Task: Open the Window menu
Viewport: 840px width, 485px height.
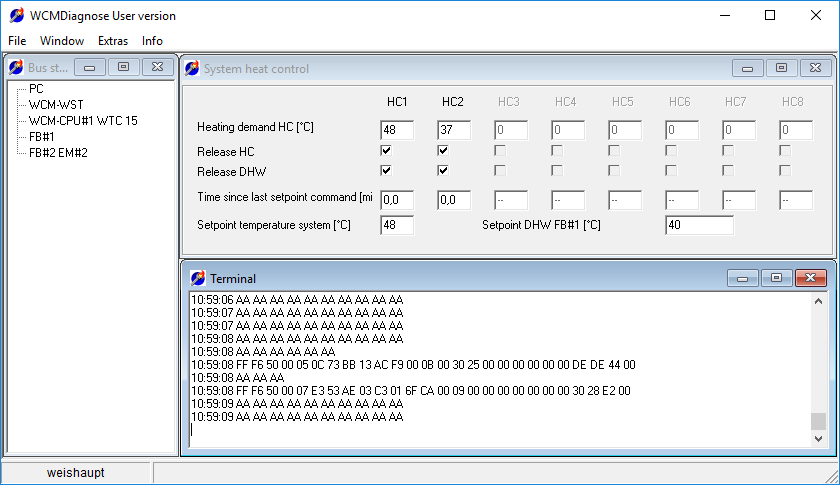Action: coord(62,41)
